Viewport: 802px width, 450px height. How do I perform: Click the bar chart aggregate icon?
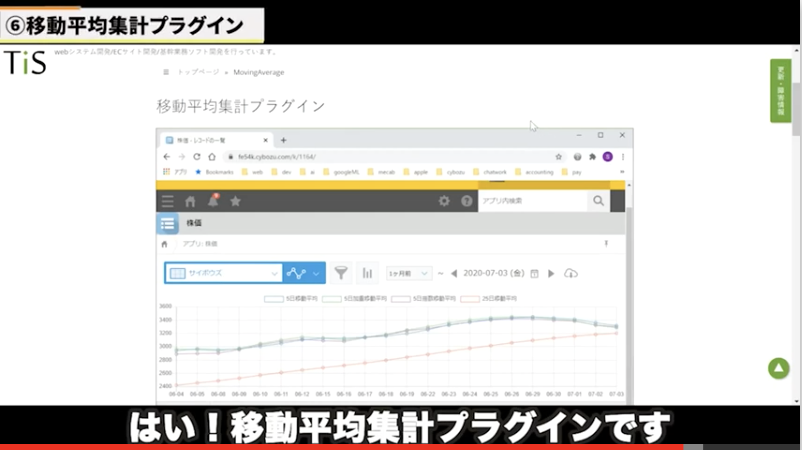pyautogui.click(x=367, y=273)
